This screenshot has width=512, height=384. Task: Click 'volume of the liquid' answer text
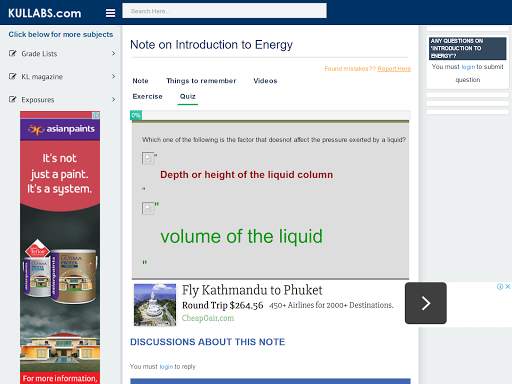[242, 236]
